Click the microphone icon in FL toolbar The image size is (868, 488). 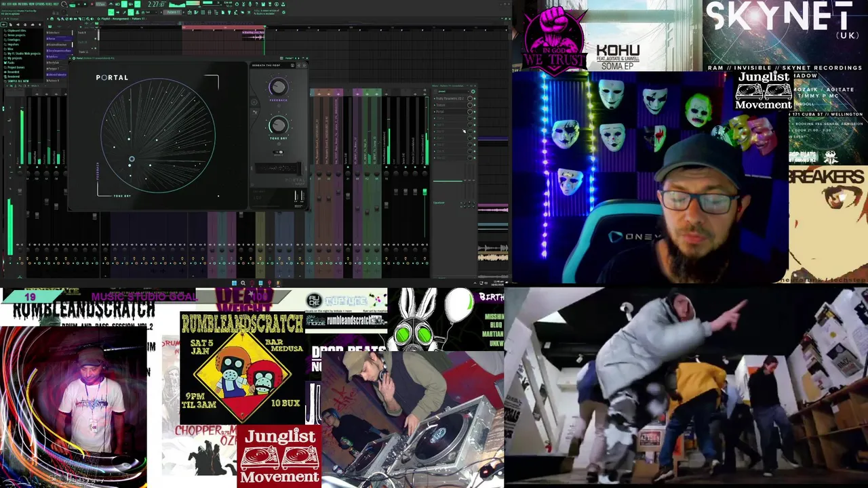[x=250, y=4]
